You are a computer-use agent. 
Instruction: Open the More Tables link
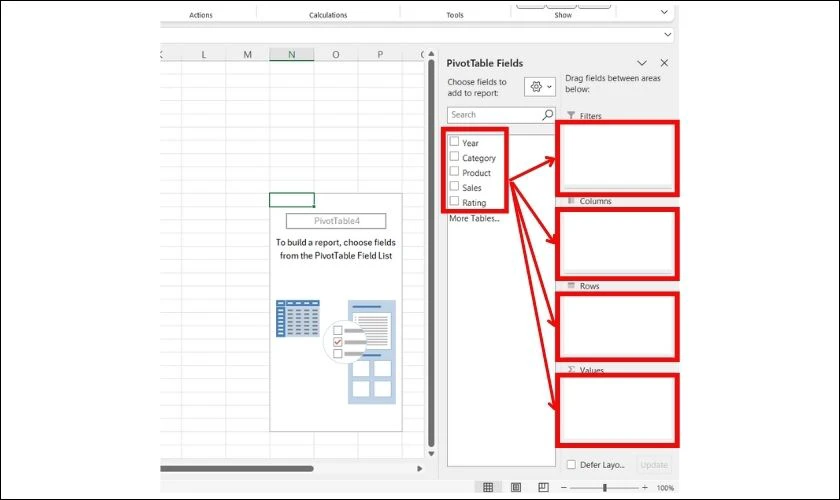click(x=474, y=218)
